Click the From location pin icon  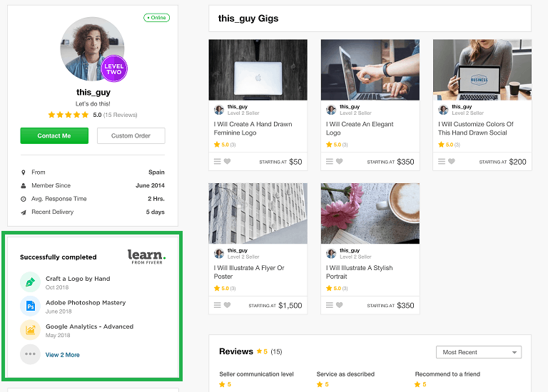pos(24,172)
